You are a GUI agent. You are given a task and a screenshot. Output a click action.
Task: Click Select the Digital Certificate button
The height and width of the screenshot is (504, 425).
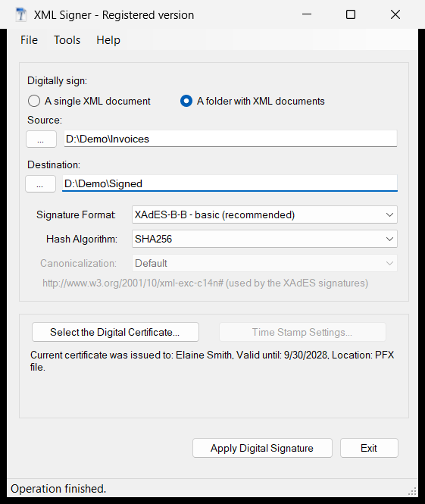pos(115,332)
